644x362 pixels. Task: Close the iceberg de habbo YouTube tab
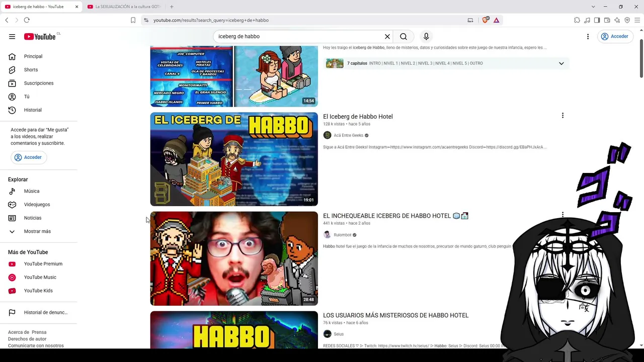point(76,7)
